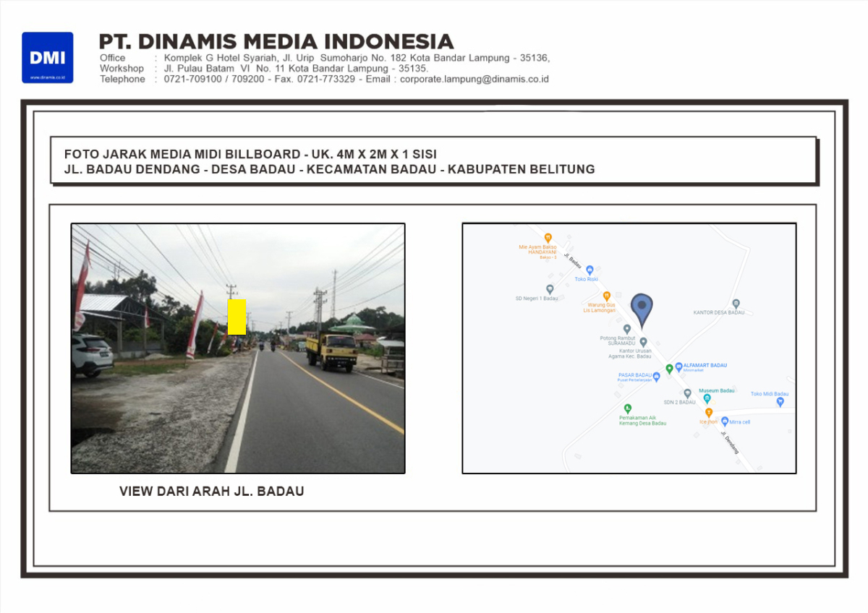Click the Mirra cell shop marker
The image size is (868, 613).
(x=724, y=421)
